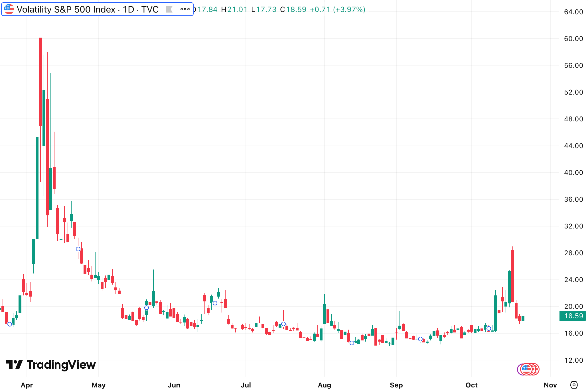Viewport: 588px width, 392px height.
Task: Click the TradingView logo
Action: coord(51,365)
